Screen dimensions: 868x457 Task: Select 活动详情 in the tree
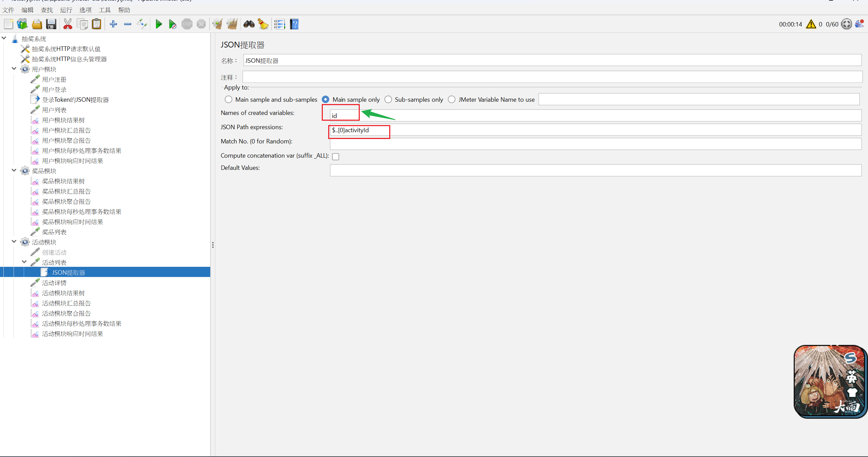coord(54,283)
